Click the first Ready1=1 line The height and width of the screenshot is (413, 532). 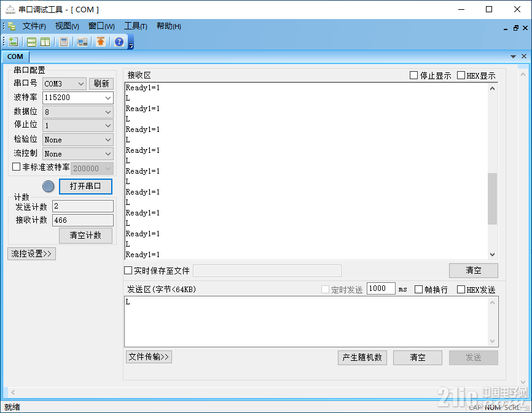coord(143,88)
